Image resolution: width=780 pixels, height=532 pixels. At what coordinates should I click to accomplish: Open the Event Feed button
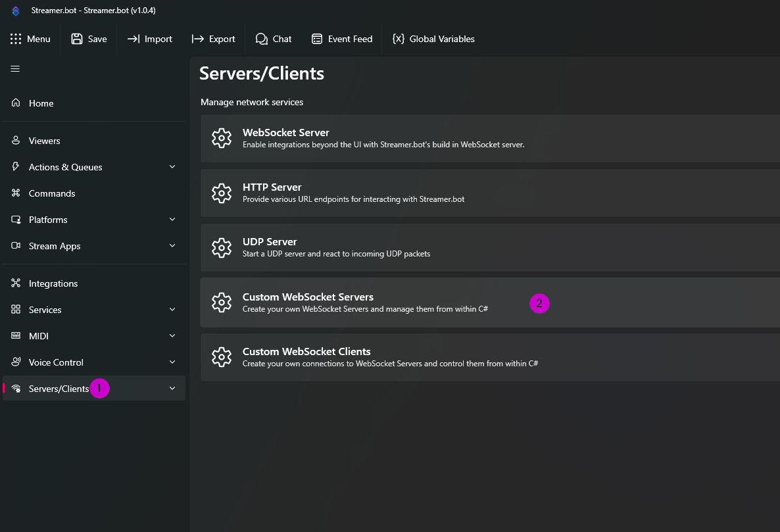(x=342, y=39)
